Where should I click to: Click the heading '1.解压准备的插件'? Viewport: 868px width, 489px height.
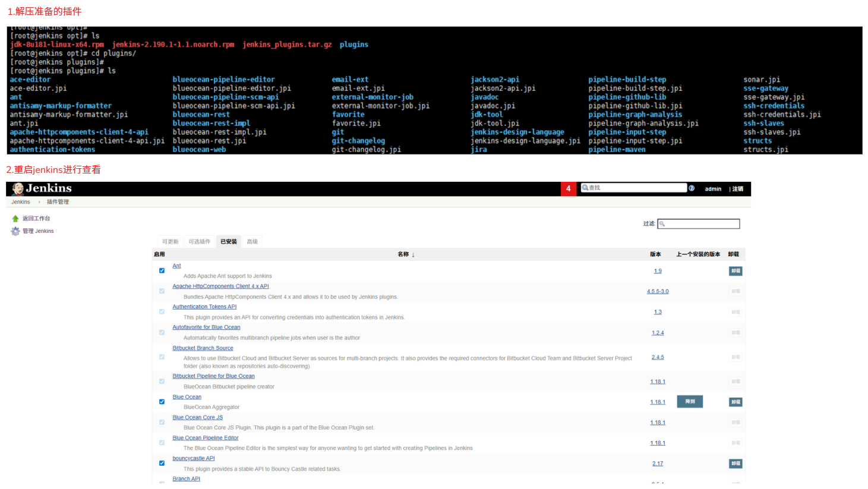click(45, 11)
